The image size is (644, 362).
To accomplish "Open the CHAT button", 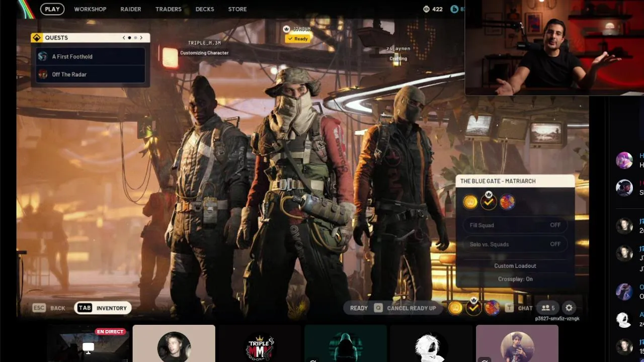I will click(525, 308).
